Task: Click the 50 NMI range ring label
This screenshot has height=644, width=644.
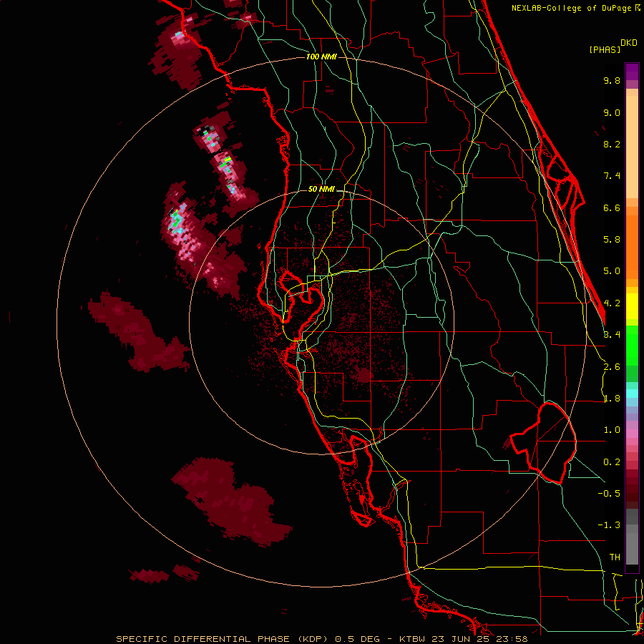Action: click(x=321, y=190)
